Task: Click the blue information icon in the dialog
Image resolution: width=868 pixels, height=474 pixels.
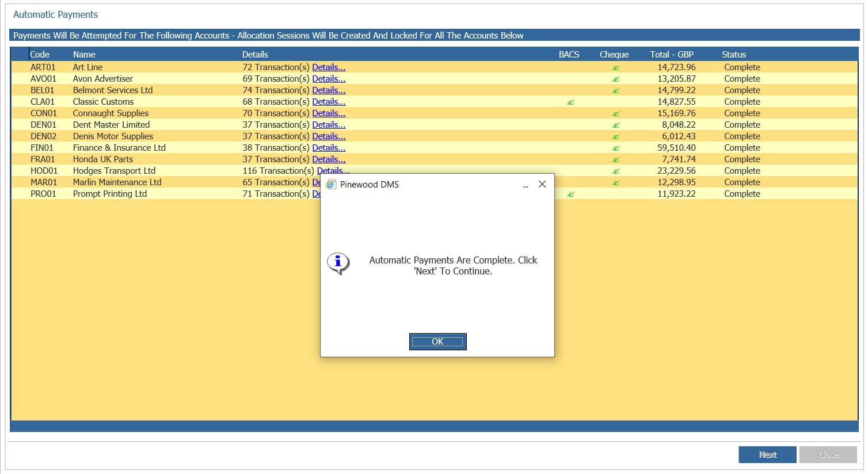Action: (x=338, y=263)
